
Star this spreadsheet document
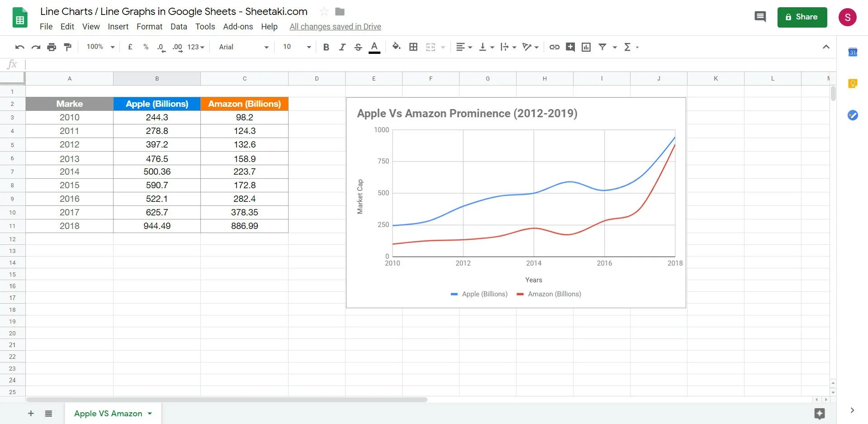(x=324, y=11)
